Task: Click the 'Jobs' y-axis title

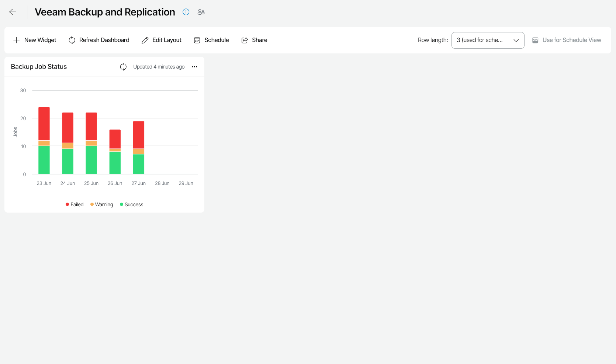Action: coord(15,132)
